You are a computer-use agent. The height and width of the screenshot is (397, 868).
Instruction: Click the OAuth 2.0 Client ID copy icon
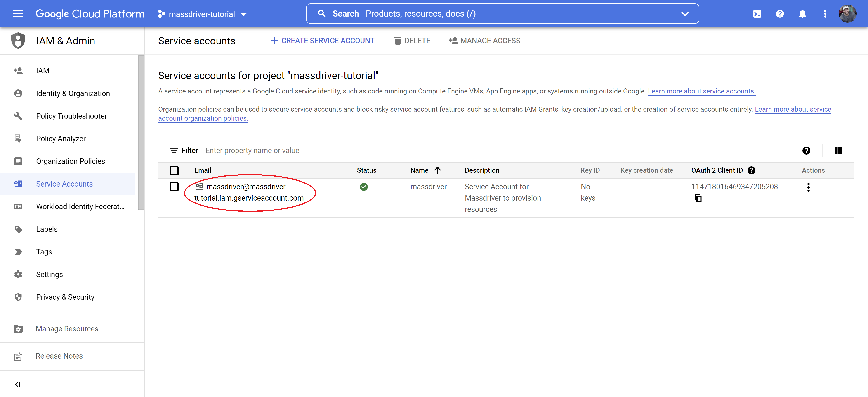point(698,198)
